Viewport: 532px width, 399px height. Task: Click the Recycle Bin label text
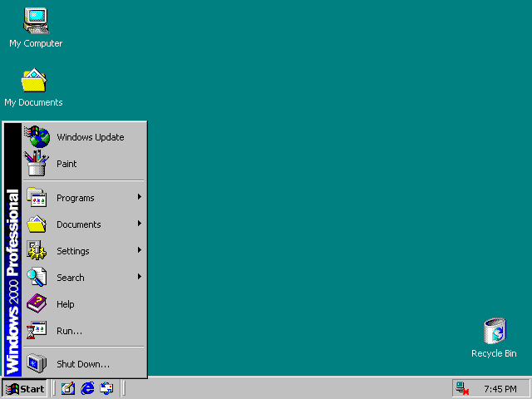[x=494, y=353]
